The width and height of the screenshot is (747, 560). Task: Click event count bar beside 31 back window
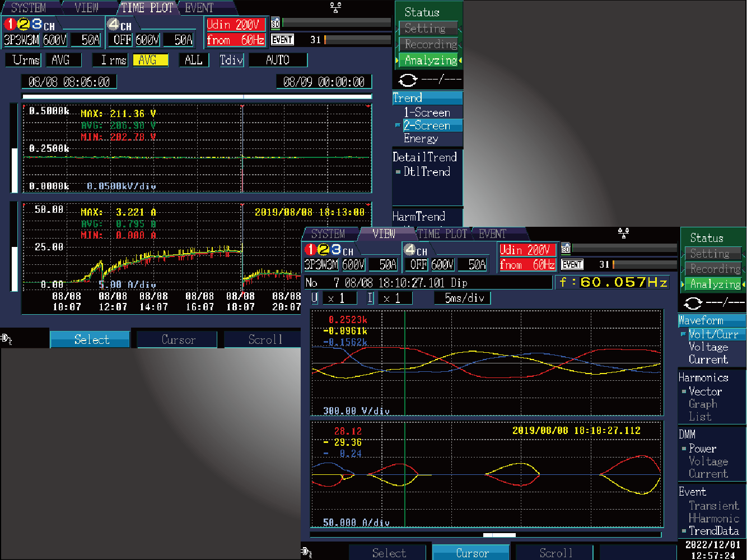358,40
